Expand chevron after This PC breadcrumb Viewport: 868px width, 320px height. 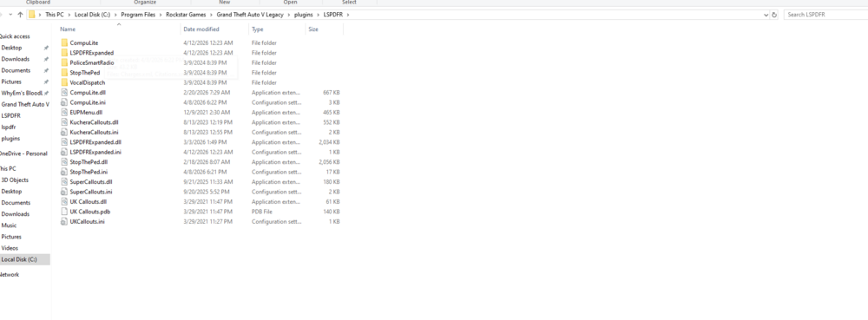(x=69, y=15)
